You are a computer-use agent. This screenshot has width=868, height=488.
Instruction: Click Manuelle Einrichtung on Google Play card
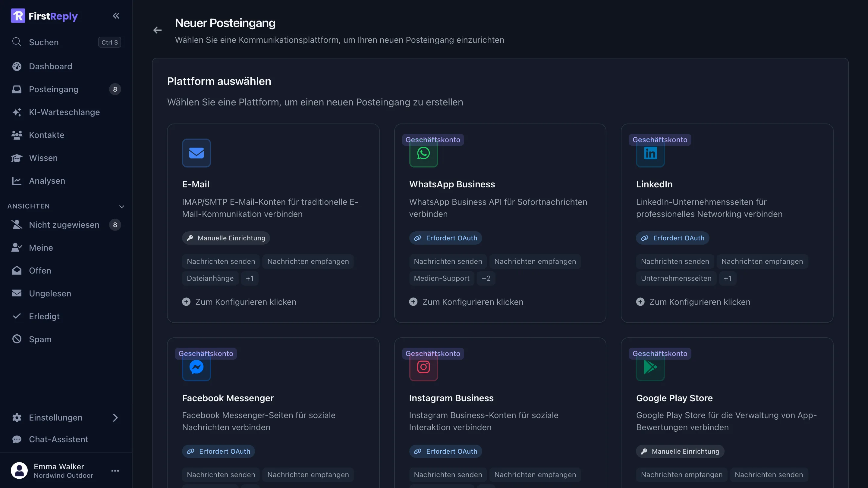pos(680,451)
